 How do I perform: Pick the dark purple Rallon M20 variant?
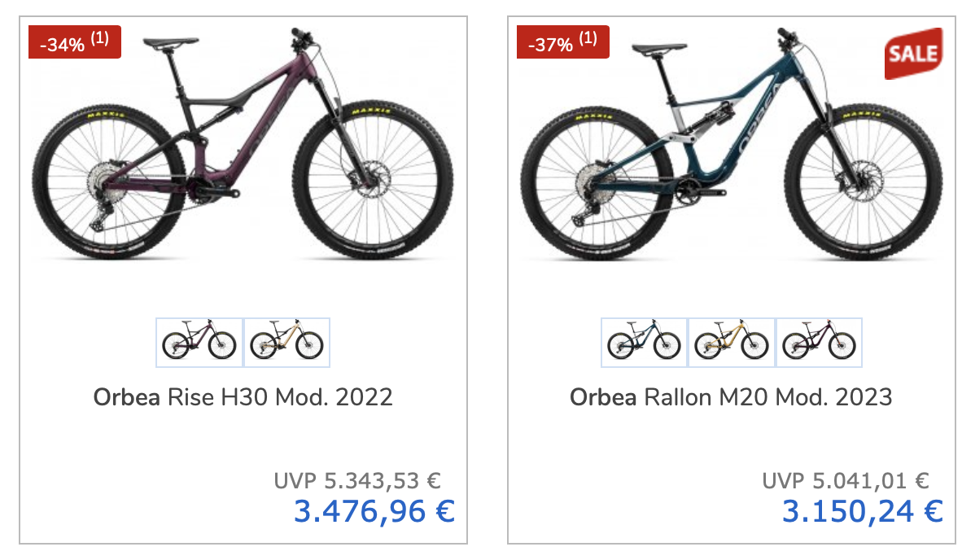[x=818, y=343]
